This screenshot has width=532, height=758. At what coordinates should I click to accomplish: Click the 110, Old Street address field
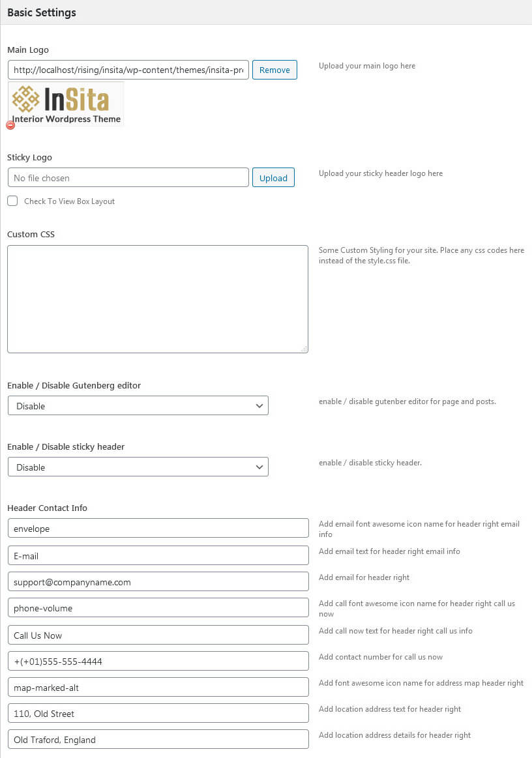click(158, 714)
